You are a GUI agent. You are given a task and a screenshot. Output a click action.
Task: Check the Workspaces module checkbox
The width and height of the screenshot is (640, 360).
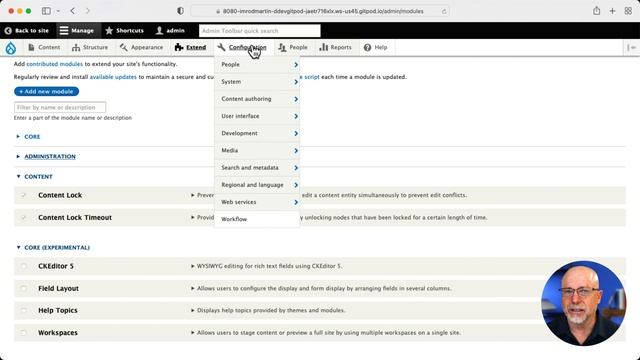pos(23,333)
